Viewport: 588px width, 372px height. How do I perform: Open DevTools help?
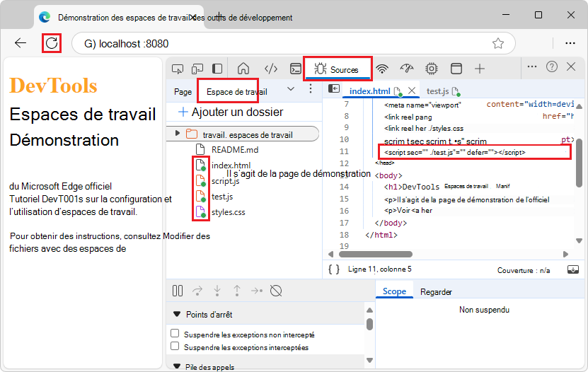(552, 66)
